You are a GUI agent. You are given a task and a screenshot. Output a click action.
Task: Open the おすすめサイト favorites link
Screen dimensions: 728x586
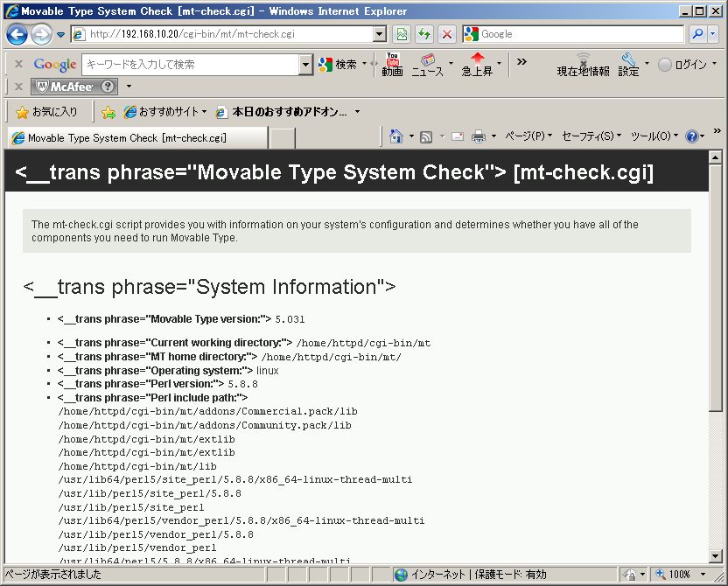(164, 112)
